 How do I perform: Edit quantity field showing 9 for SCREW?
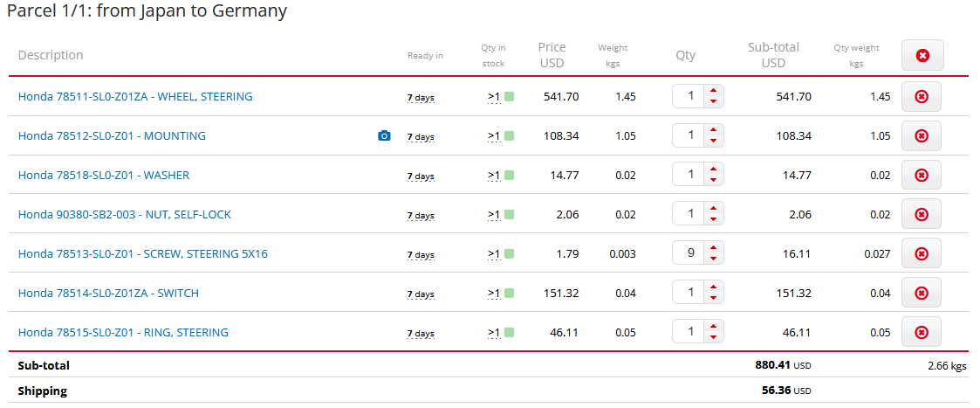tap(689, 253)
